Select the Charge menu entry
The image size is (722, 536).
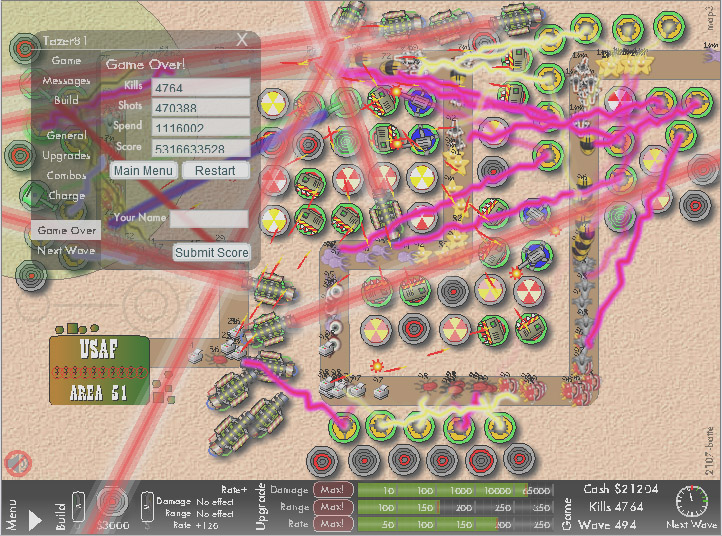pyautogui.click(x=66, y=196)
